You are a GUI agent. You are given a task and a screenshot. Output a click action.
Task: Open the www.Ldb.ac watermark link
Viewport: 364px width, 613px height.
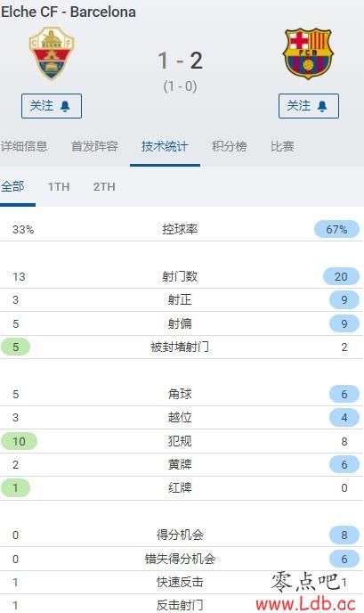click(306, 604)
